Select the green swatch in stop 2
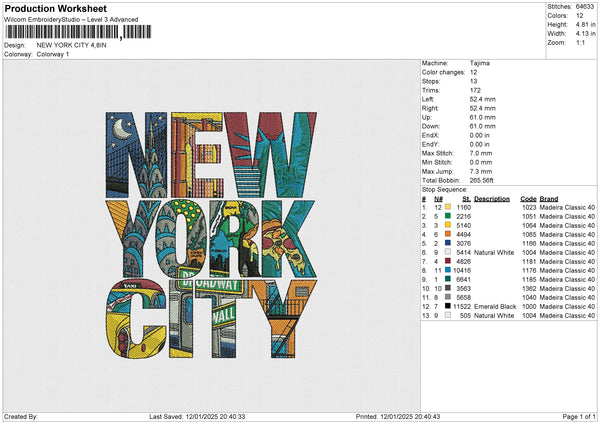Image resolution: width=600 pixels, height=424 pixels. [448, 216]
